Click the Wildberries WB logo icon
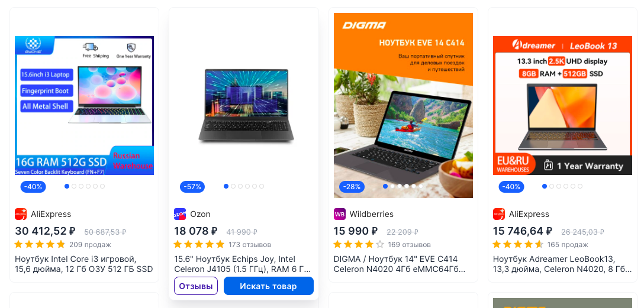This screenshot has width=644, height=308. point(340,214)
